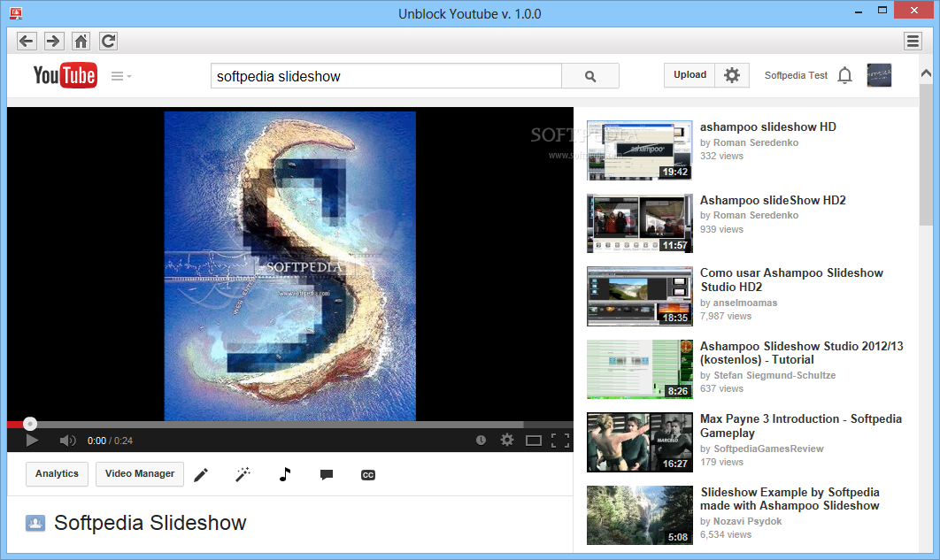Open channel Stefan Siegmund-Schultze
The height and width of the screenshot is (560, 940).
coord(774,375)
